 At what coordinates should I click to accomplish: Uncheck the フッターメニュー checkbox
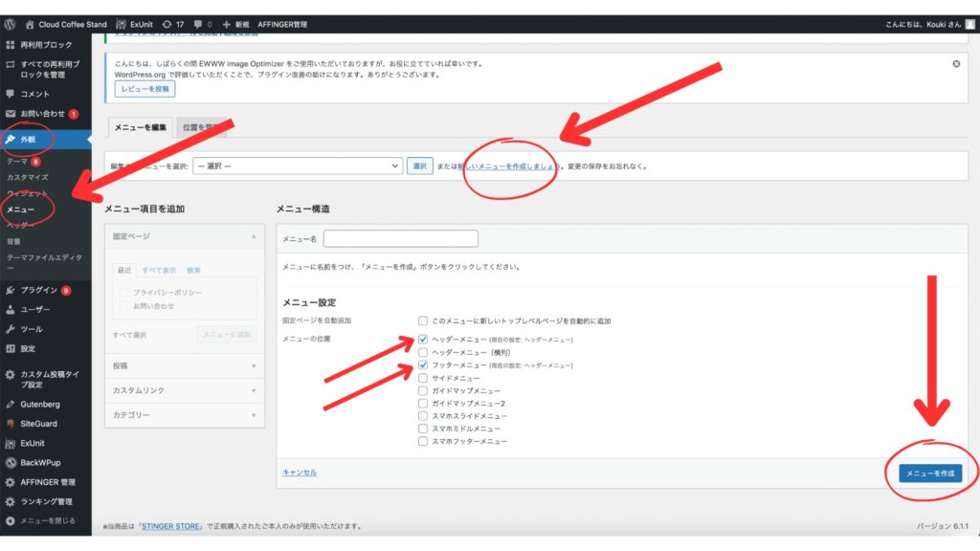423,365
